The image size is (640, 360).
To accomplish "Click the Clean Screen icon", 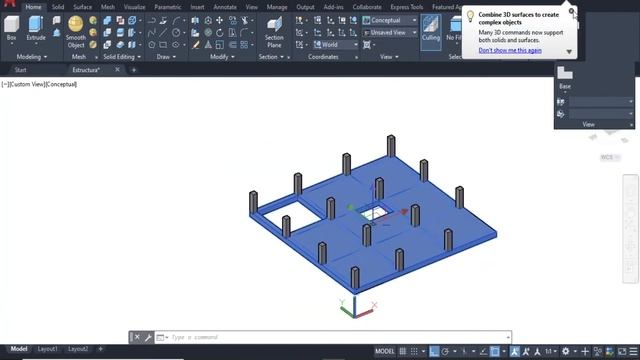I will point(622,351).
